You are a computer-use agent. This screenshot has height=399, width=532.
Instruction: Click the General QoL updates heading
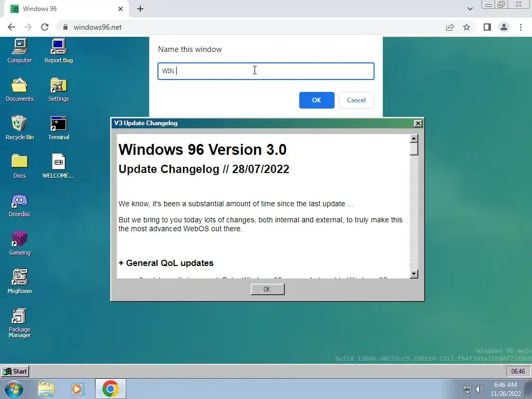click(x=166, y=263)
